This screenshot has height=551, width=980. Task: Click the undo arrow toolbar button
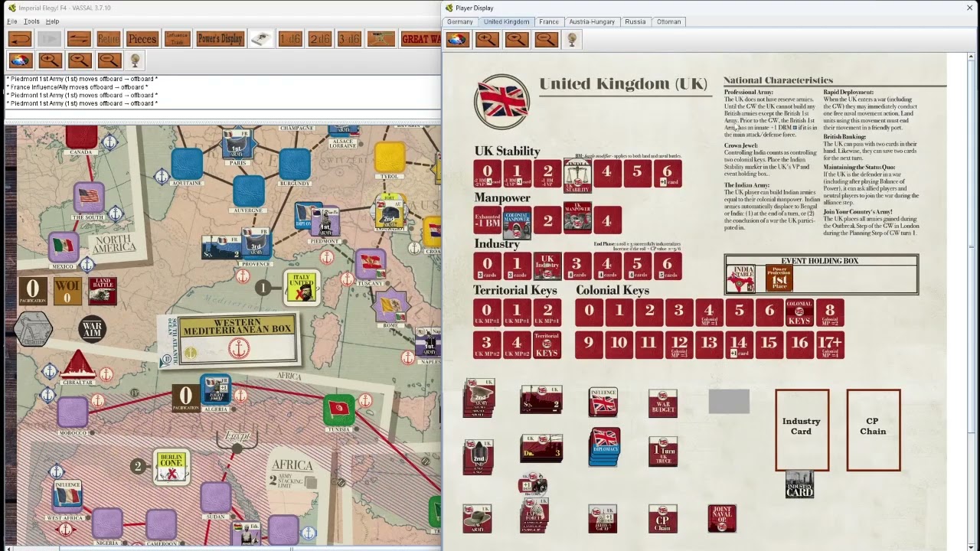tap(20, 38)
